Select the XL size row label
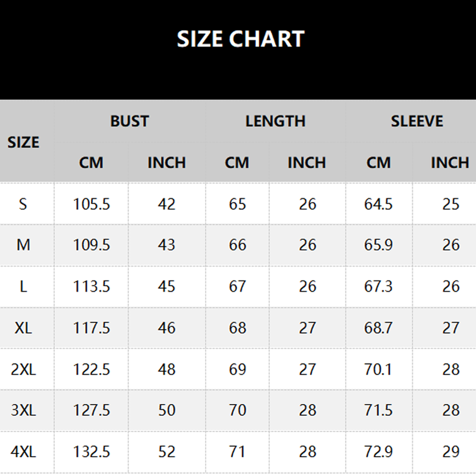Image resolution: width=476 pixels, height=476 pixels. point(23,327)
